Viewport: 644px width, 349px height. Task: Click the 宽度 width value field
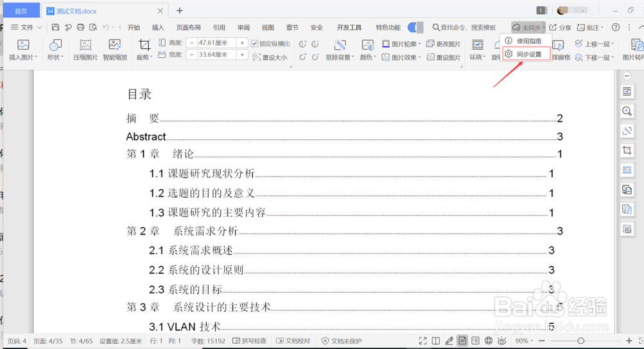pos(216,55)
